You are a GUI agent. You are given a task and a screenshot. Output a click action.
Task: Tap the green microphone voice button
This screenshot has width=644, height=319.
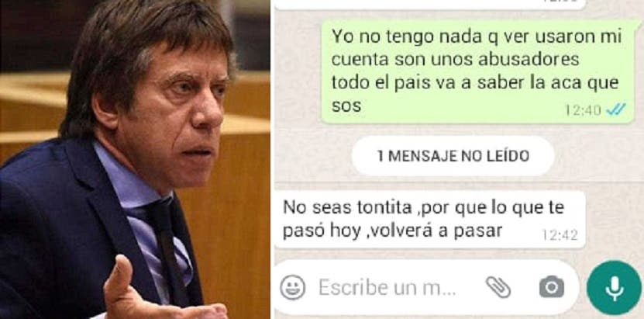click(x=614, y=288)
